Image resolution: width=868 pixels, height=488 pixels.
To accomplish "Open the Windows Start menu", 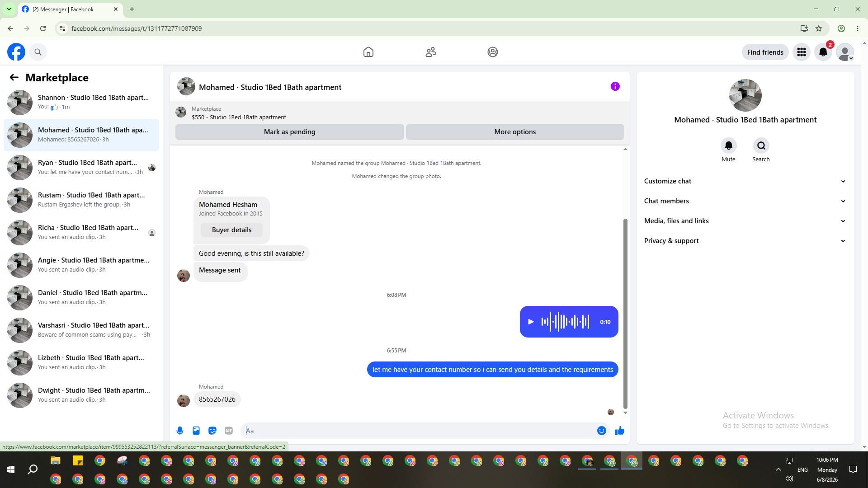I will coord(11,470).
